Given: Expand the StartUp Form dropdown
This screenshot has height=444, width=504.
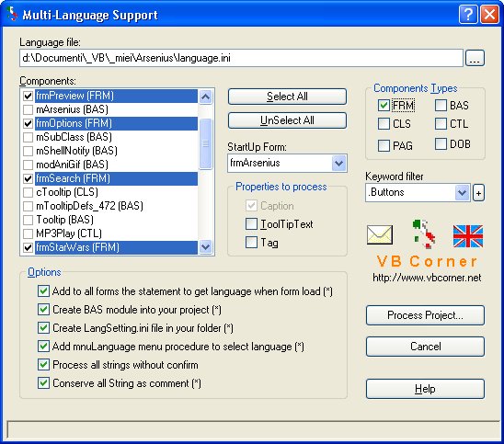Looking at the screenshot, I should coord(338,164).
